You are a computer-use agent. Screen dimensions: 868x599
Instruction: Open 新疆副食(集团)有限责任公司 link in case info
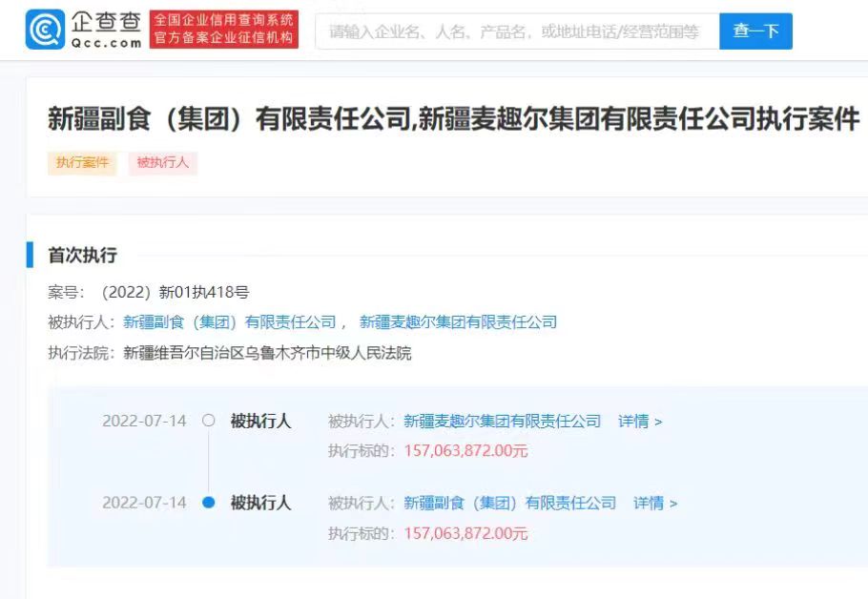click(x=230, y=321)
